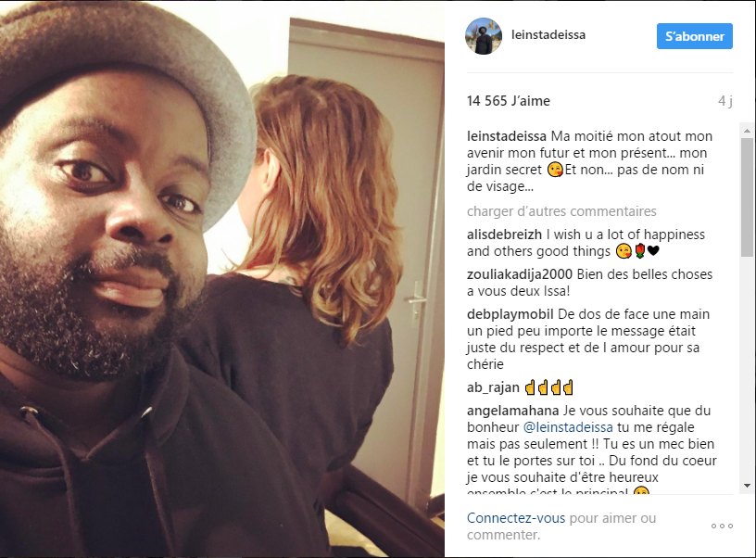Open alisdebreizh commenter profile
The height and width of the screenshot is (558, 756).
[x=504, y=235]
